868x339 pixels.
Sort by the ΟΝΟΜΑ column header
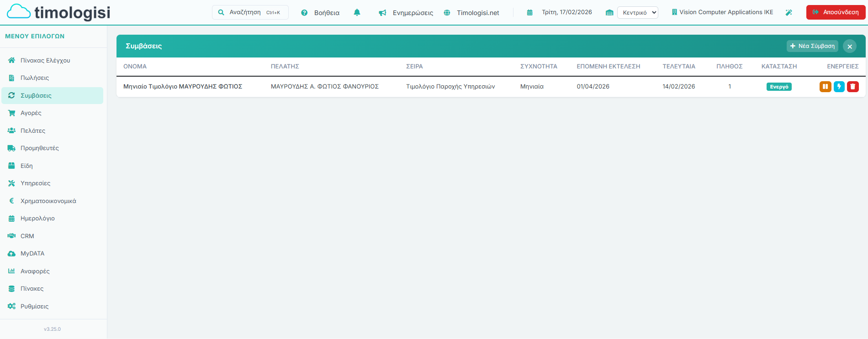coord(135,67)
